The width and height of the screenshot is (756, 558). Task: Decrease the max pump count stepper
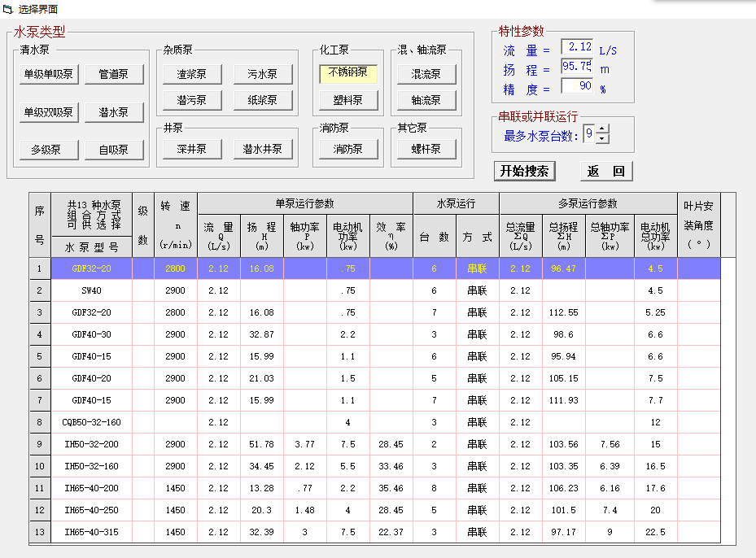click(x=602, y=139)
